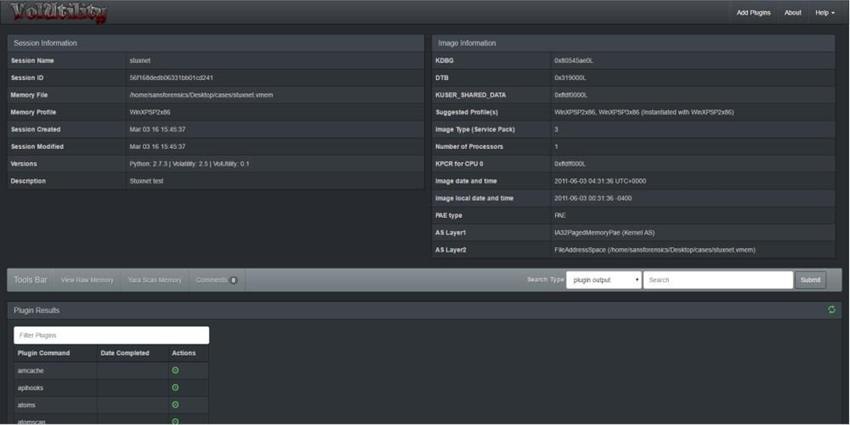This screenshot has height=425, width=850.
Task: Click the Image local date and time value
Action: (x=593, y=198)
